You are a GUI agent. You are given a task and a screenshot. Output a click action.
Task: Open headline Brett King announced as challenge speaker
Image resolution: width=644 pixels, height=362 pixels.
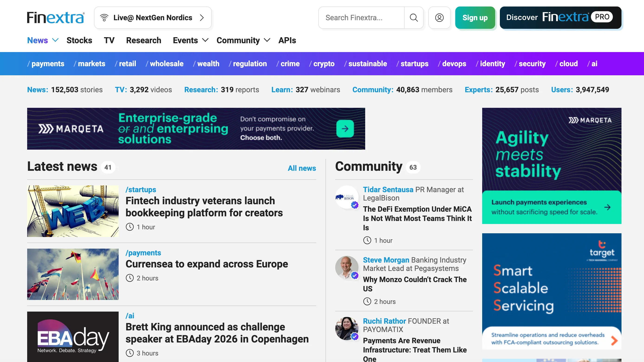(217, 333)
